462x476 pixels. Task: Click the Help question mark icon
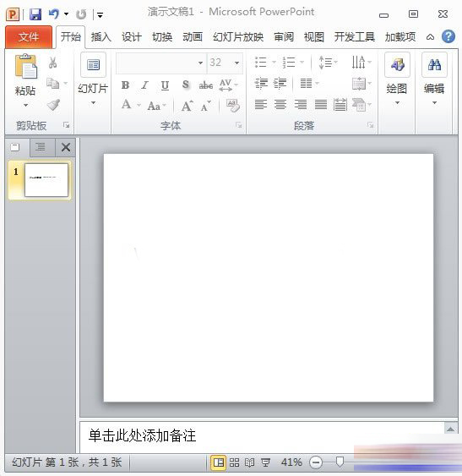point(448,36)
